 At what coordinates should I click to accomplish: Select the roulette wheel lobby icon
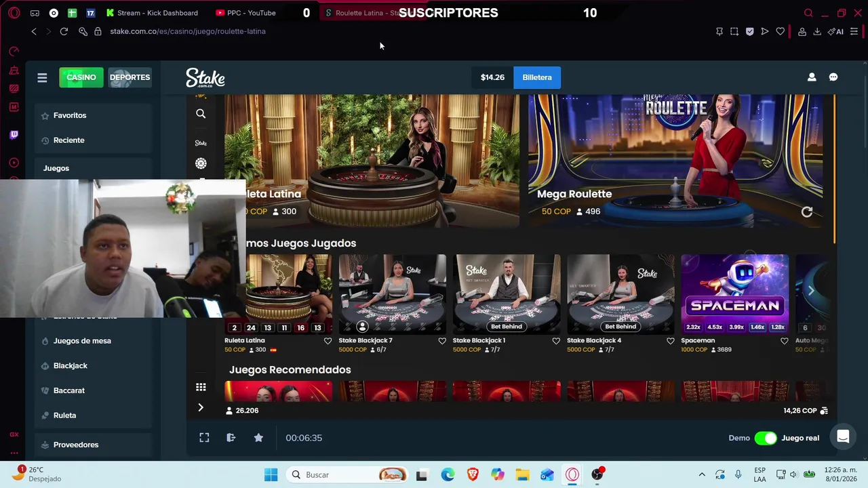(201, 163)
